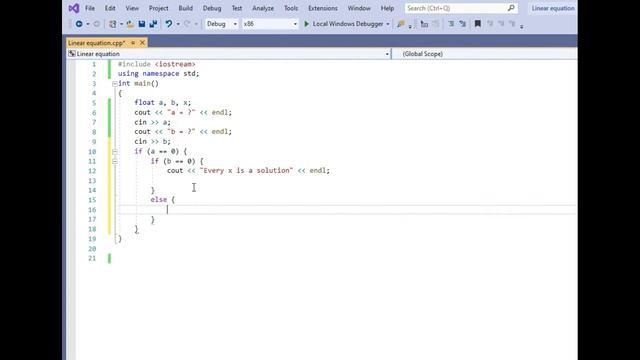This screenshot has width=640, height=360.
Task: Click the line "cin >> a;"
Action: point(152,122)
